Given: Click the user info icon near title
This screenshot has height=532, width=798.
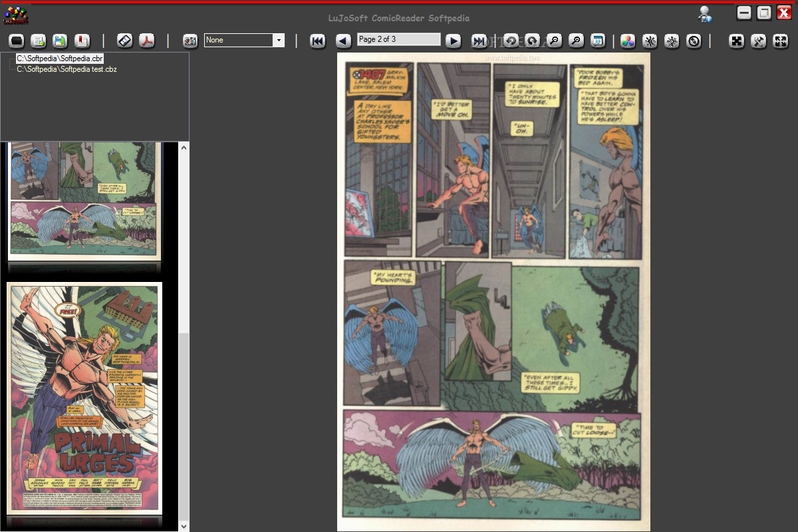Looking at the screenshot, I should click(x=705, y=14).
